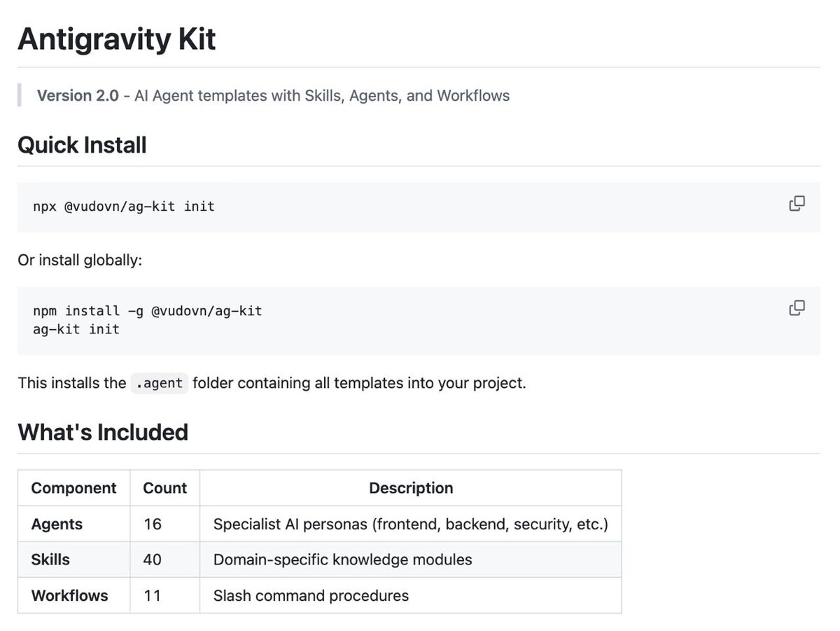
Task: Click the Workflows row label
Action: [x=69, y=596]
